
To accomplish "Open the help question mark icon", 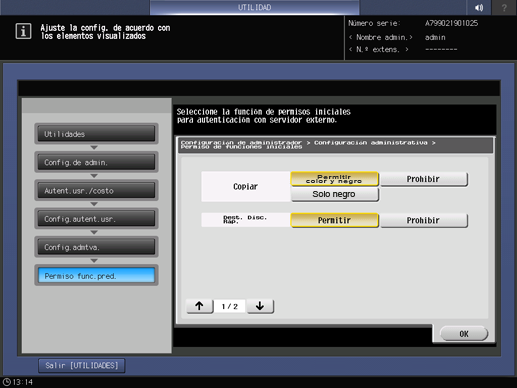I will pos(504,7).
